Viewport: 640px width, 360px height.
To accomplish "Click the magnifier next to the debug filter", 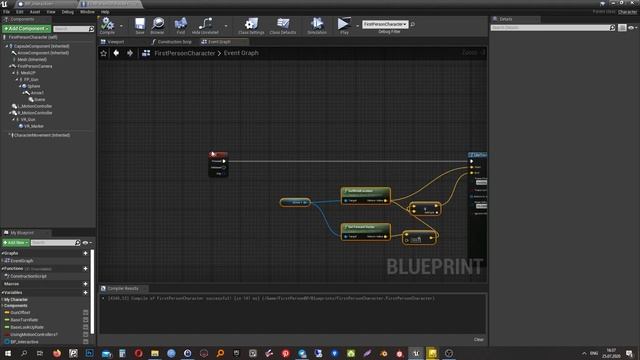I will click(413, 24).
